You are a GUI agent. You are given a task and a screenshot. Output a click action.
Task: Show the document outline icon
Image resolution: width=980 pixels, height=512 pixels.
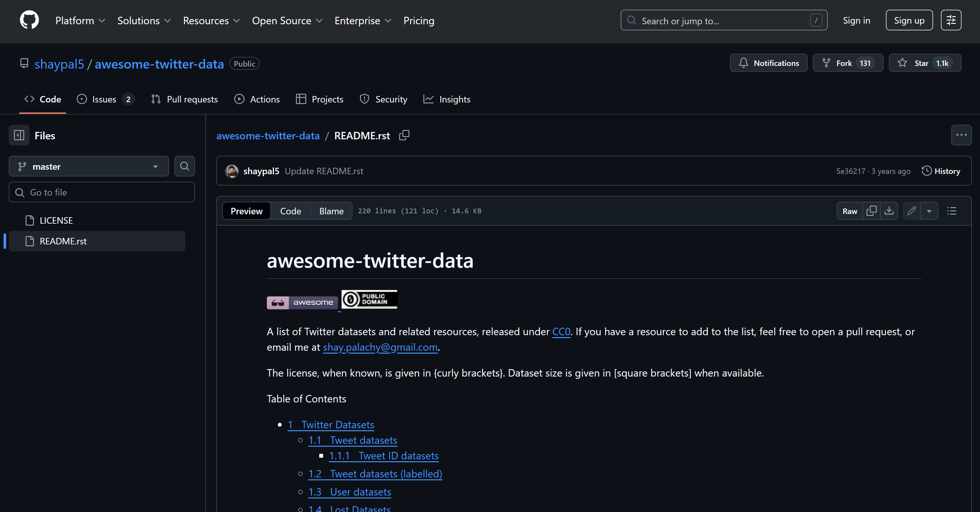[952, 211]
